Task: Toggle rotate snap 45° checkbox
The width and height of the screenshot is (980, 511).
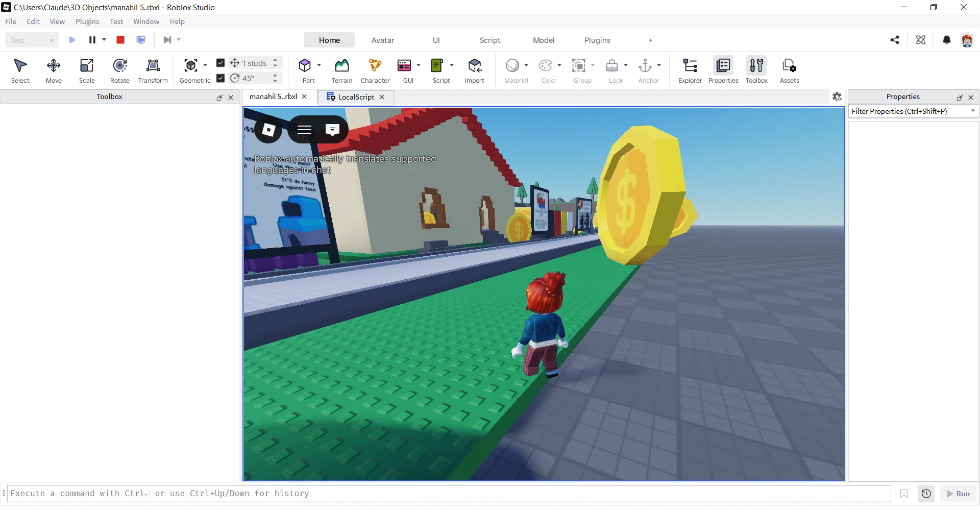Action: click(x=220, y=78)
